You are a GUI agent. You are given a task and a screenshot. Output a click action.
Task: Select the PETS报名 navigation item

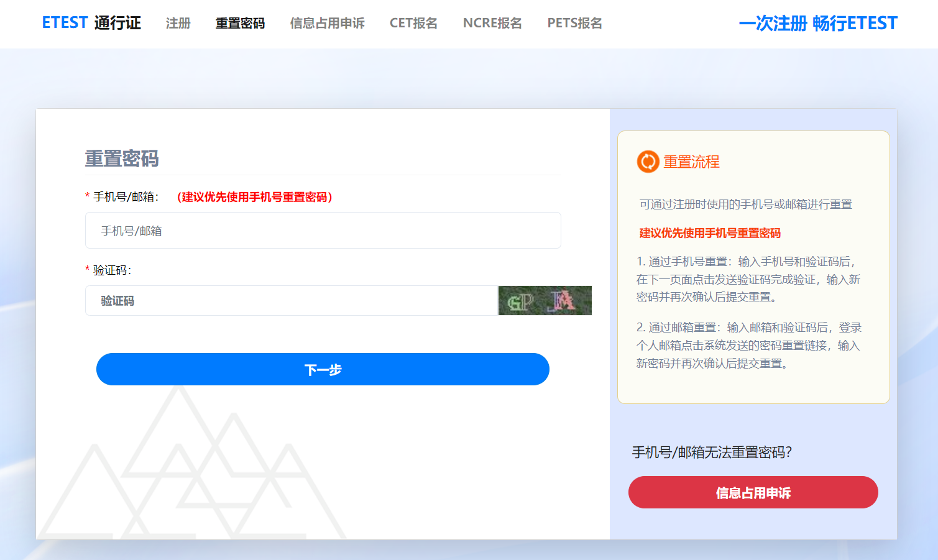[574, 24]
